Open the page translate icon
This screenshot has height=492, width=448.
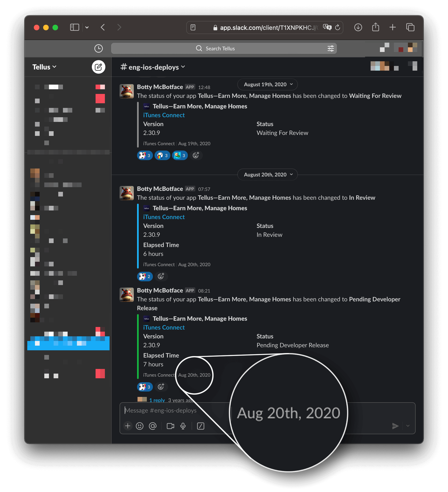(x=327, y=27)
